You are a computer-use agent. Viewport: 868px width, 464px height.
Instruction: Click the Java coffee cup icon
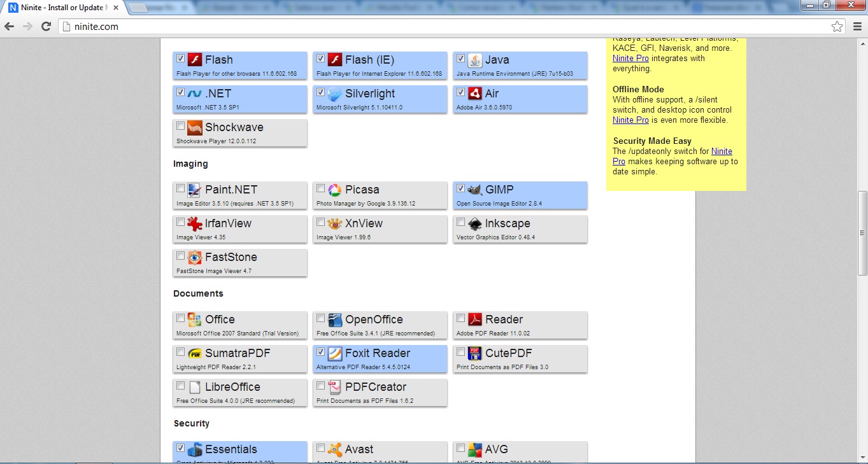coord(475,60)
